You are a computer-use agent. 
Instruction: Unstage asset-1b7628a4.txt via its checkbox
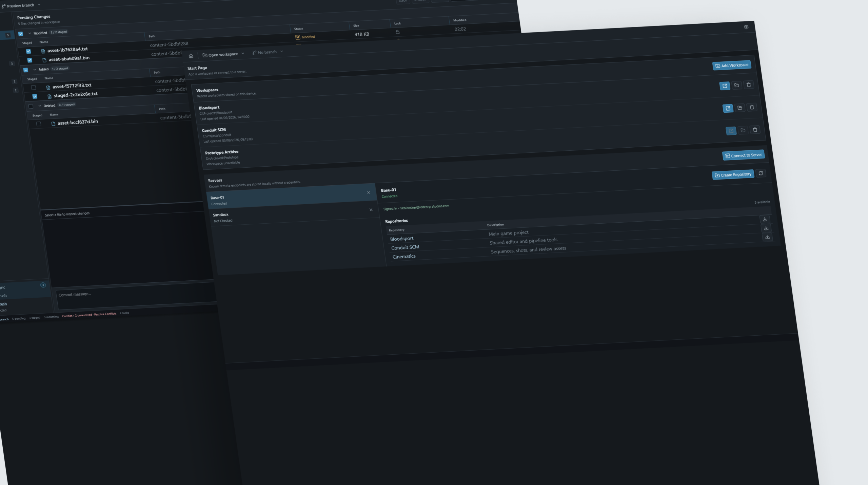coord(28,51)
